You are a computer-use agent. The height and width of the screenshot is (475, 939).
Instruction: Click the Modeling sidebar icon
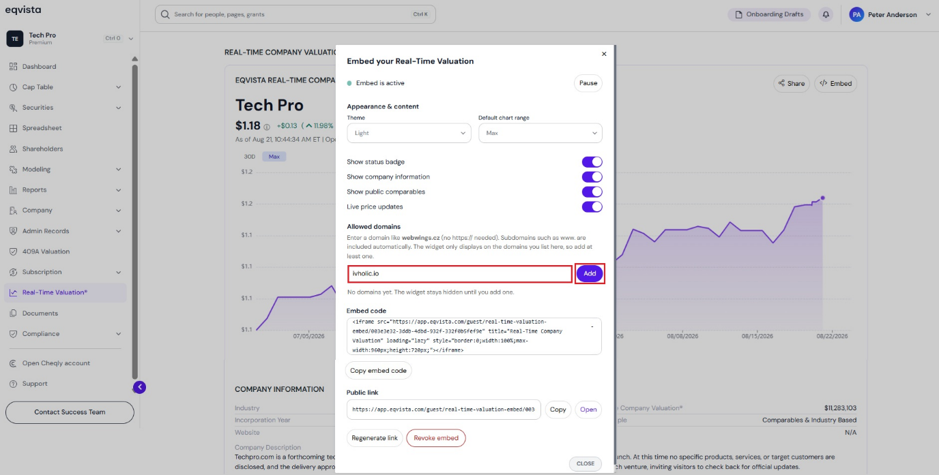13,170
